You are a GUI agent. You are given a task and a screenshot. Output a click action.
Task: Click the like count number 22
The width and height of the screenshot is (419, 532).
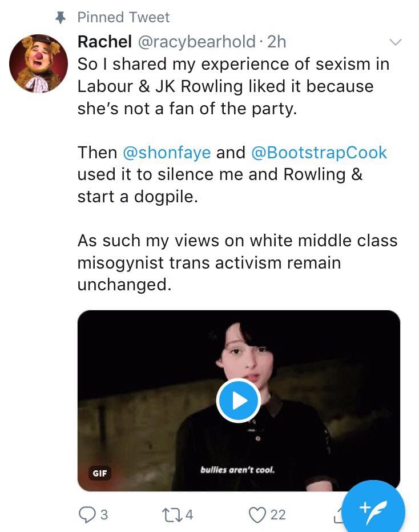[278, 515]
